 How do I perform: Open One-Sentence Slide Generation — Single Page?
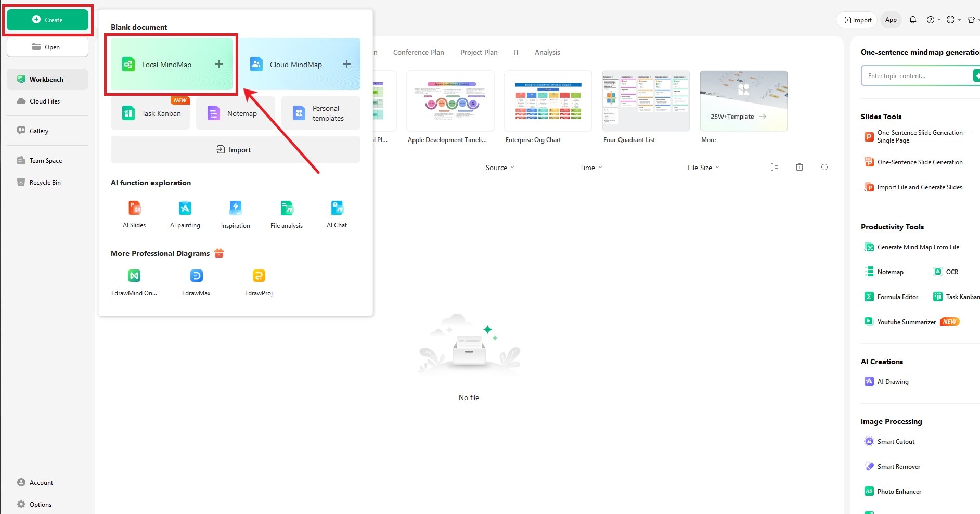pos(917,136)
